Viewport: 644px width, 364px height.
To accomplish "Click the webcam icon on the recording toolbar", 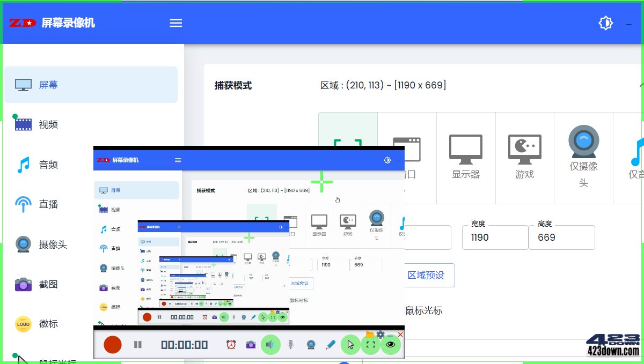I will coord(311,345).
